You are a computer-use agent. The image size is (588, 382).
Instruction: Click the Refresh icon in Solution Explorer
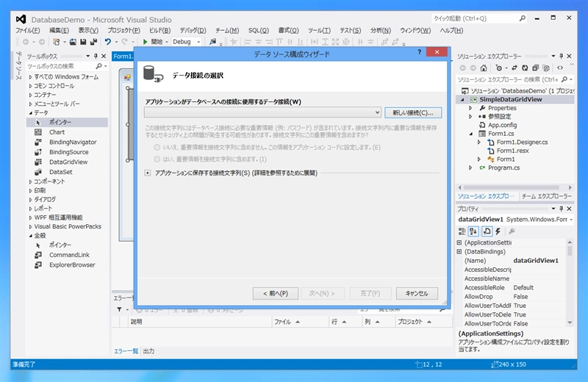525,68
